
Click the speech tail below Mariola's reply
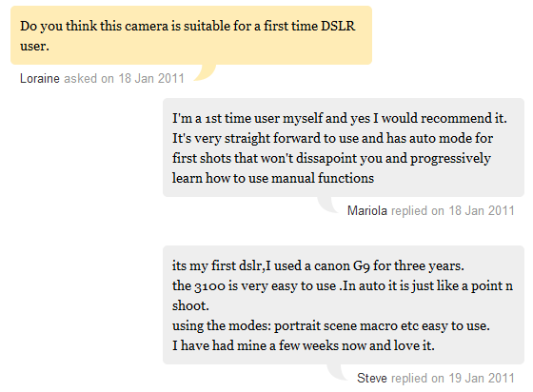(x=328, y=205)
